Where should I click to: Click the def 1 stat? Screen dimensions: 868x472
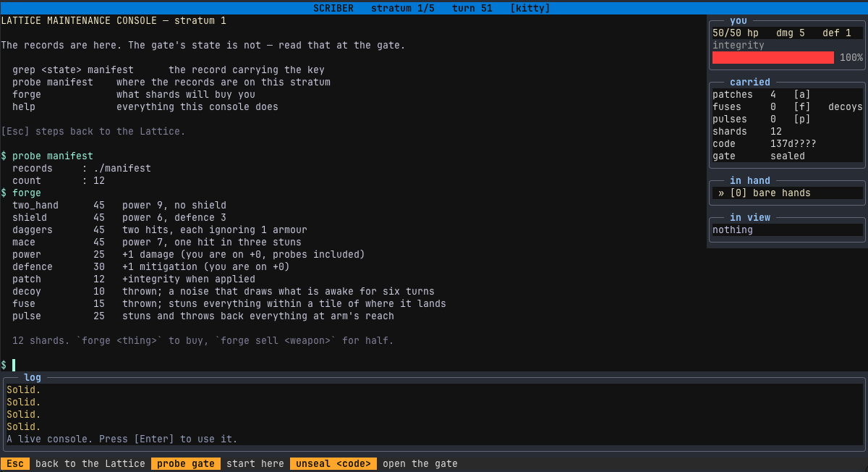tap(837, 33)
